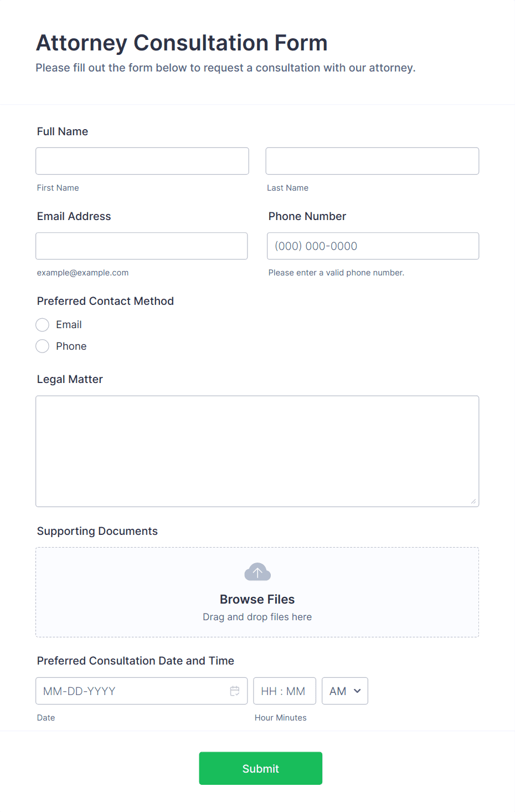515x812 pixels.
Task: Click inside the Legal Matter text area
Action: coord(257,451)
